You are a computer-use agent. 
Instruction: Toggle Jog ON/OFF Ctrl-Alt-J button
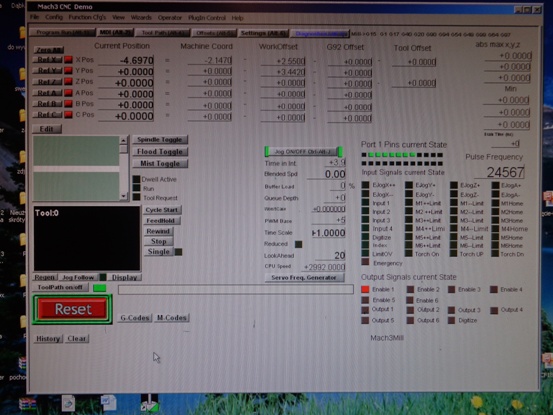point(303,152)
